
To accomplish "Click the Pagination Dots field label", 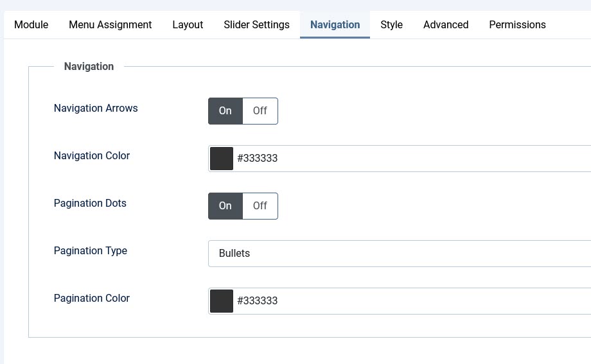I will click(x=90, y=204).
